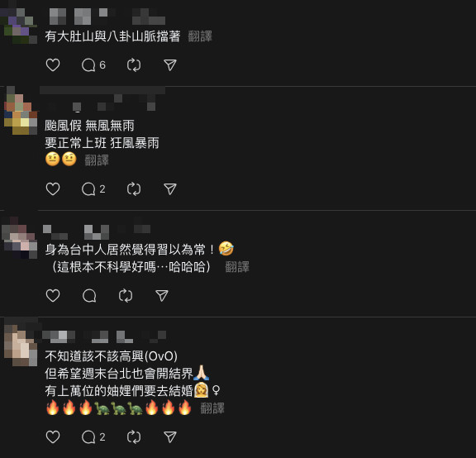The width and height of the screenshot is (476, 458).
Task: Open profile picture of the 颱風假 commenter
Action: point(21,111)
